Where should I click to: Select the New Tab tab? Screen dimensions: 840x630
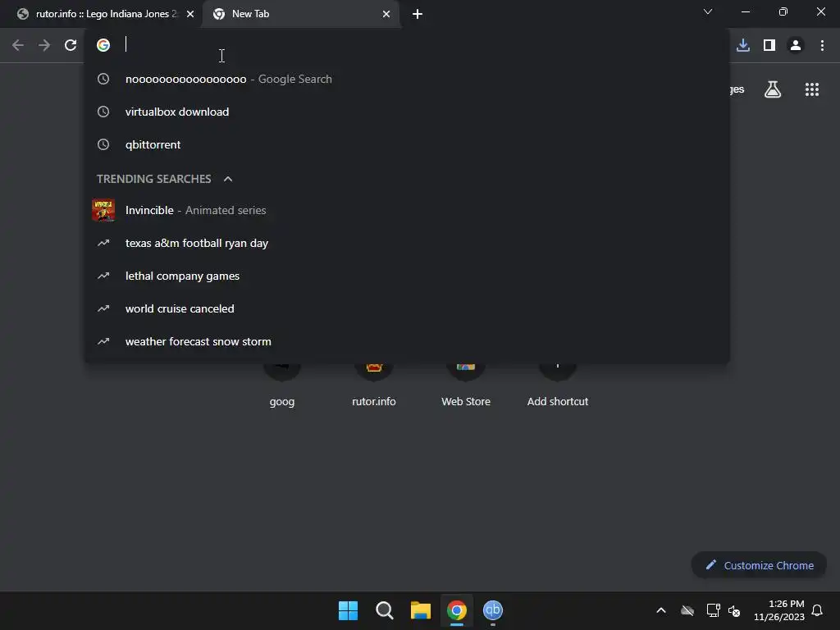point(302,14)
